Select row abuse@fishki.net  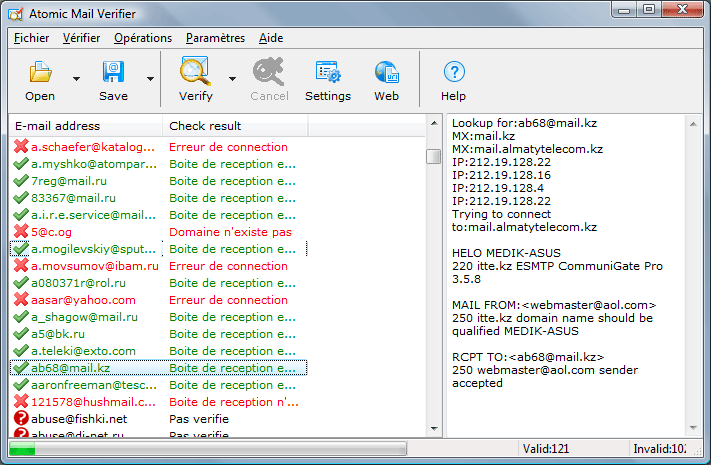(x=159, y=419)
